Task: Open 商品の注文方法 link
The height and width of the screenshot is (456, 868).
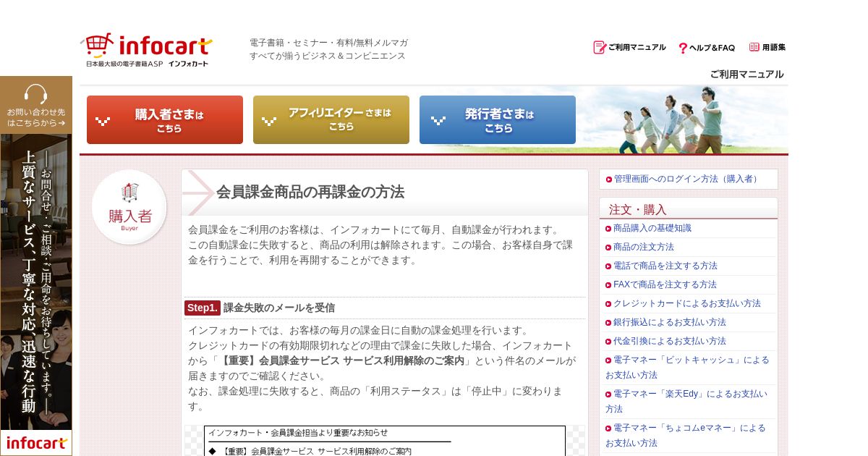Action: pos(644,247)
